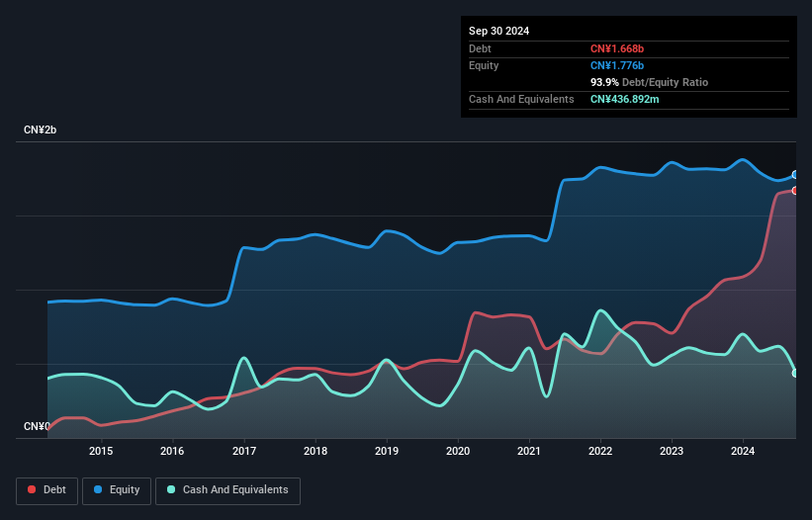Click the CN¥0 y-axis label
Screen dimensions: 812x520
pos(37,426)
